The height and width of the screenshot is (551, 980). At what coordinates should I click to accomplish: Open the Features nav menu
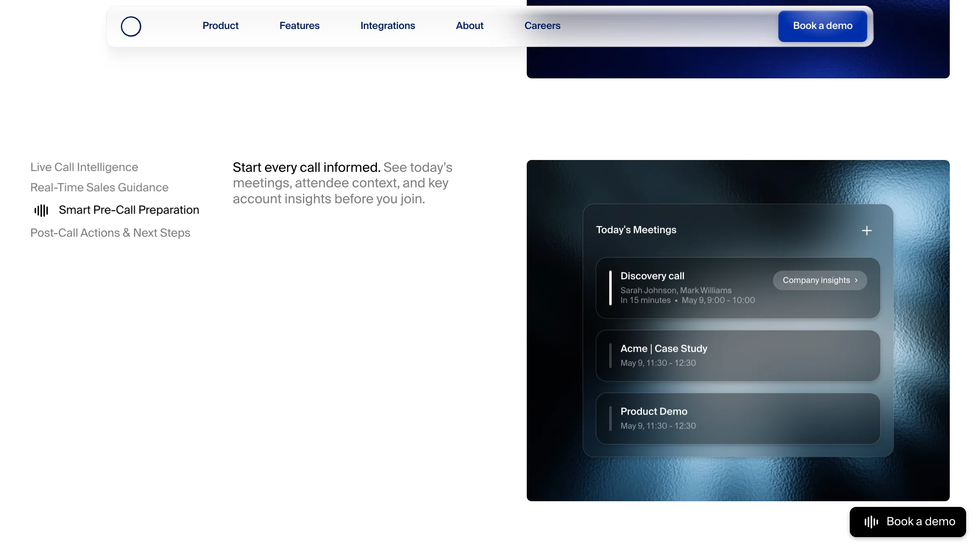point(299,26)
